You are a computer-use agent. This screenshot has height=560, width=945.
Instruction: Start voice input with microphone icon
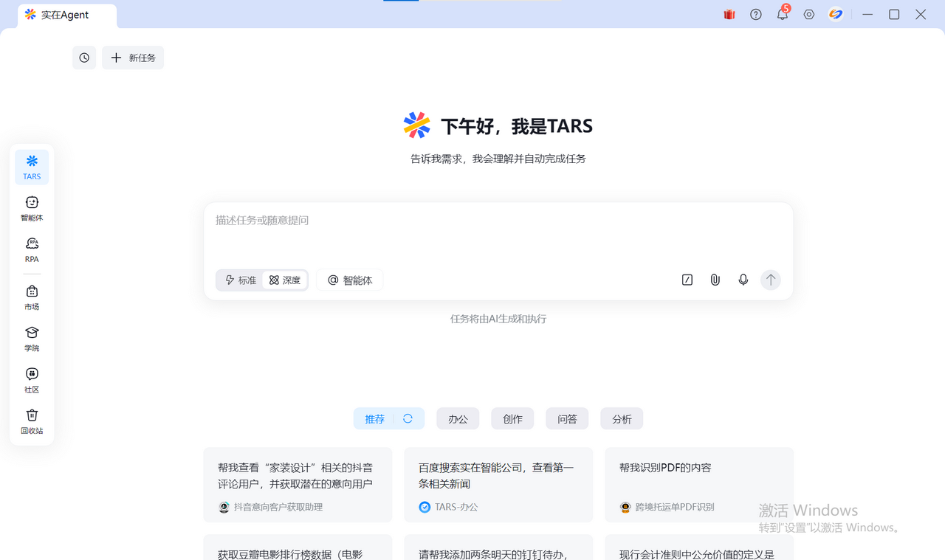click(x=743, y=280)
